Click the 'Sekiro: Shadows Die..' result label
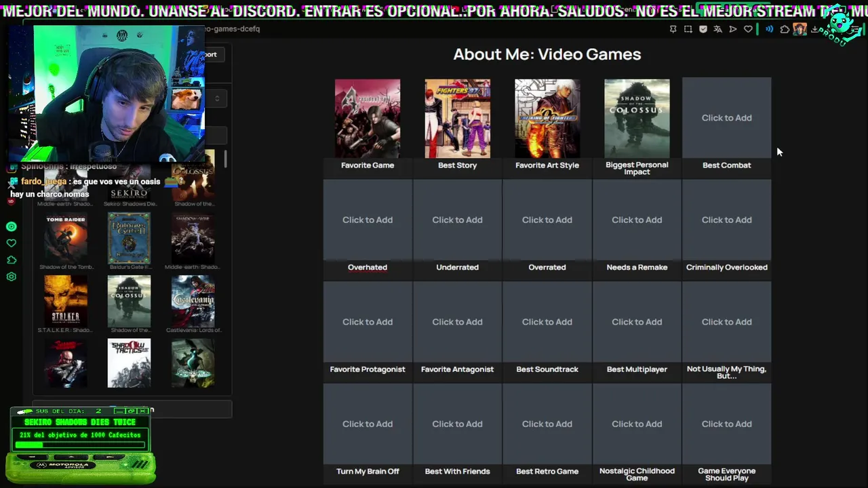Screen dimensions: 868x488 click(x=129, y=203)
